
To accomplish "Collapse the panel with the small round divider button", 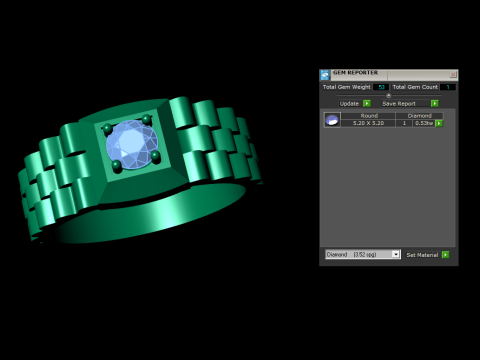I will [388, 95].
